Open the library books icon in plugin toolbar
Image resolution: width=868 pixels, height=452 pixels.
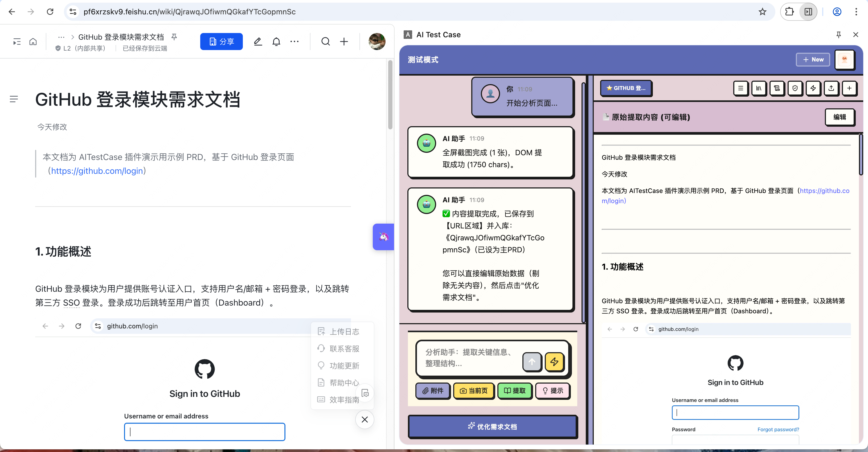[759, 88]
